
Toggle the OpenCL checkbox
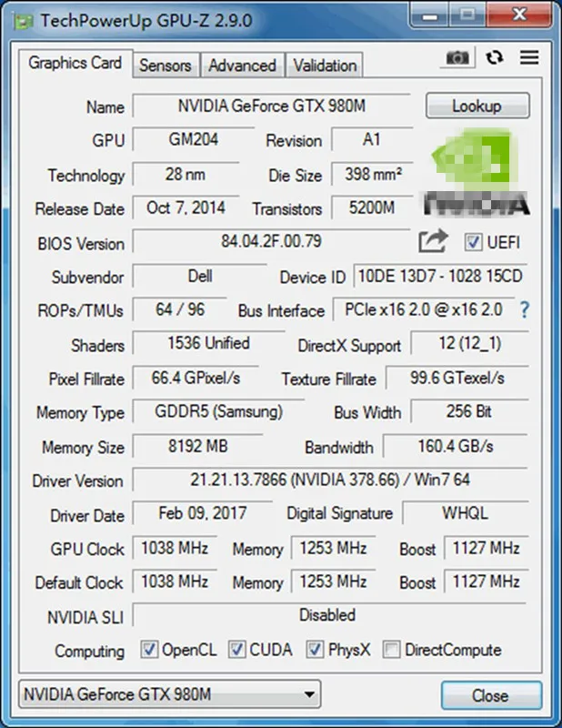(149, 650)
